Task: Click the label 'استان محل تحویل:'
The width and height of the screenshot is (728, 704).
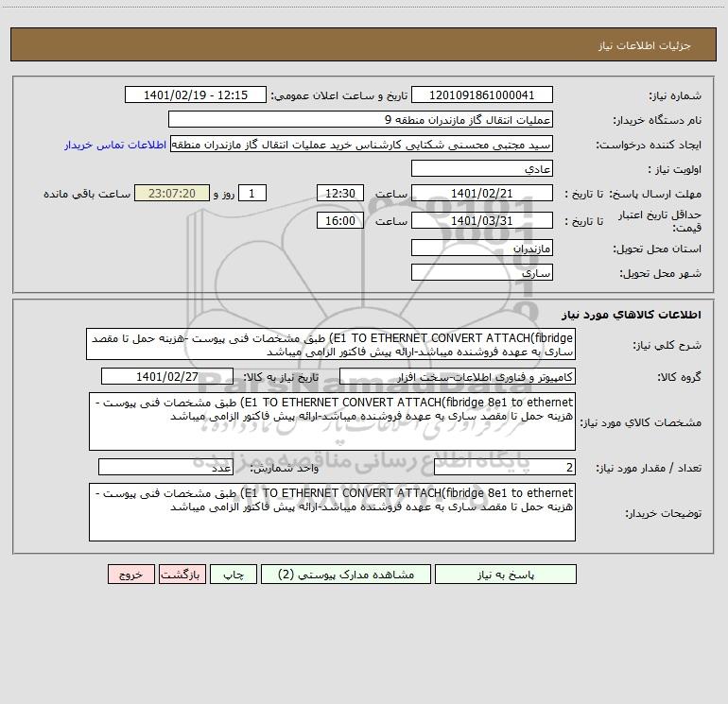Action: [657, 249]
